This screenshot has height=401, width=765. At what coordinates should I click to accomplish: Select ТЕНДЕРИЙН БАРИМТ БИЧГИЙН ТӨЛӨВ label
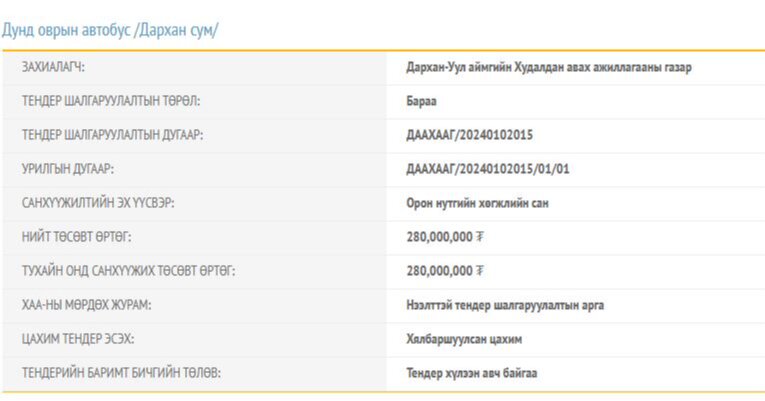pyautogui.click(x=121, y=373)
